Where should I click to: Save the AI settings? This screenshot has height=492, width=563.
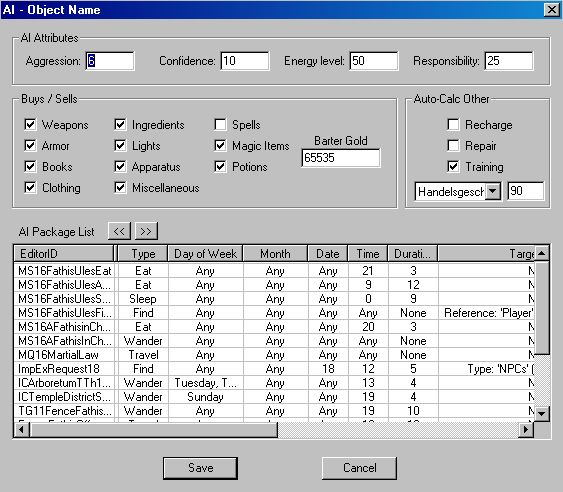point(200,468)
